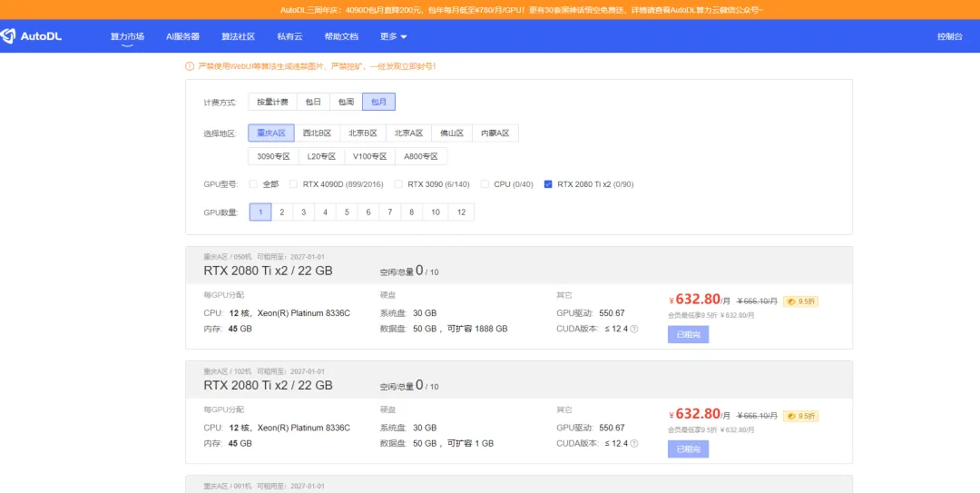The width and height of the screenshot is (980, 493).
Task: Click the AutoDL logo icon
Action: 7,36
